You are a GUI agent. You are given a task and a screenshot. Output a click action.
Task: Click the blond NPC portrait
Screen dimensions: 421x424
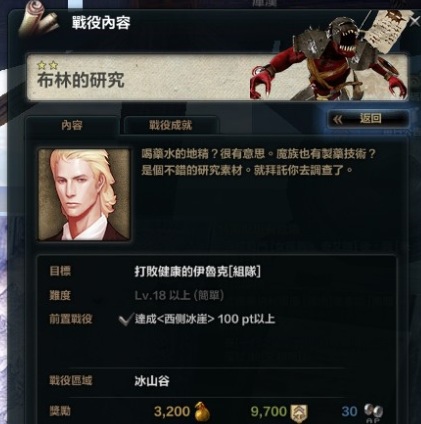[x=84, y=195]
